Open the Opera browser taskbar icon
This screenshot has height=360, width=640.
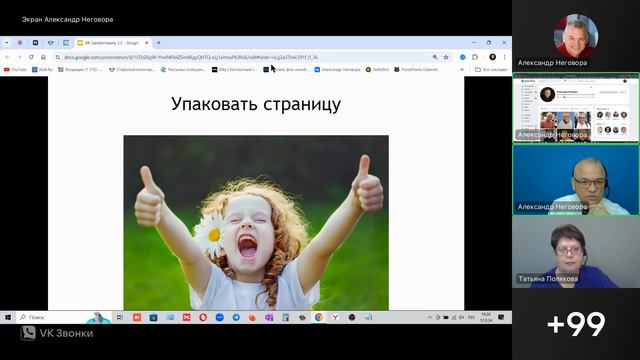click(203, 317)
